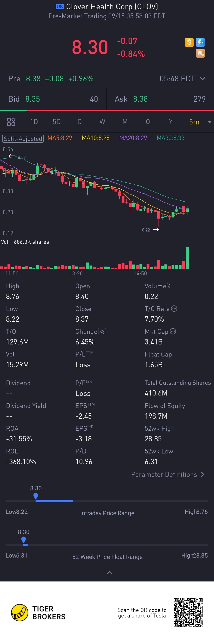Tap the Tiger Brokers logo

(x=38, y=613)
